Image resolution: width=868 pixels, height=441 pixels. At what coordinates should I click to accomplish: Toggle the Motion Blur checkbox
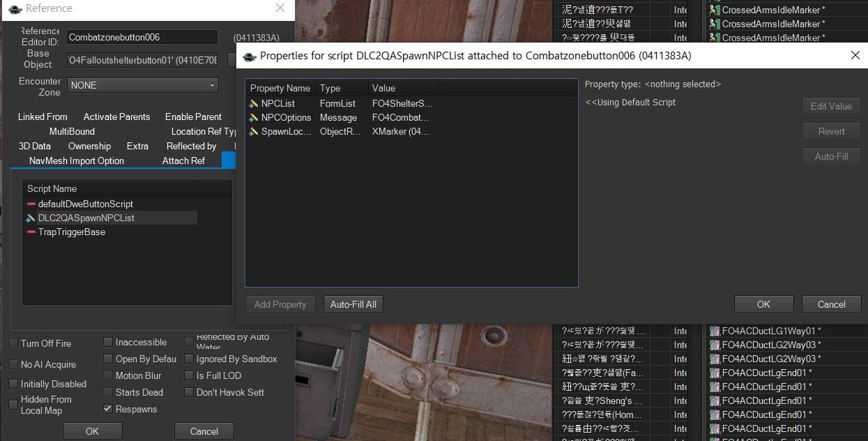tap(108, 375)
